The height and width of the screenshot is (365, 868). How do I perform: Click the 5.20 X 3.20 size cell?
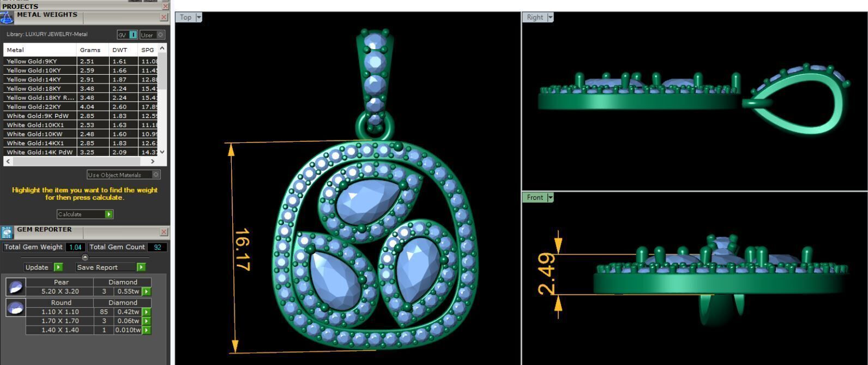[60, 291]
